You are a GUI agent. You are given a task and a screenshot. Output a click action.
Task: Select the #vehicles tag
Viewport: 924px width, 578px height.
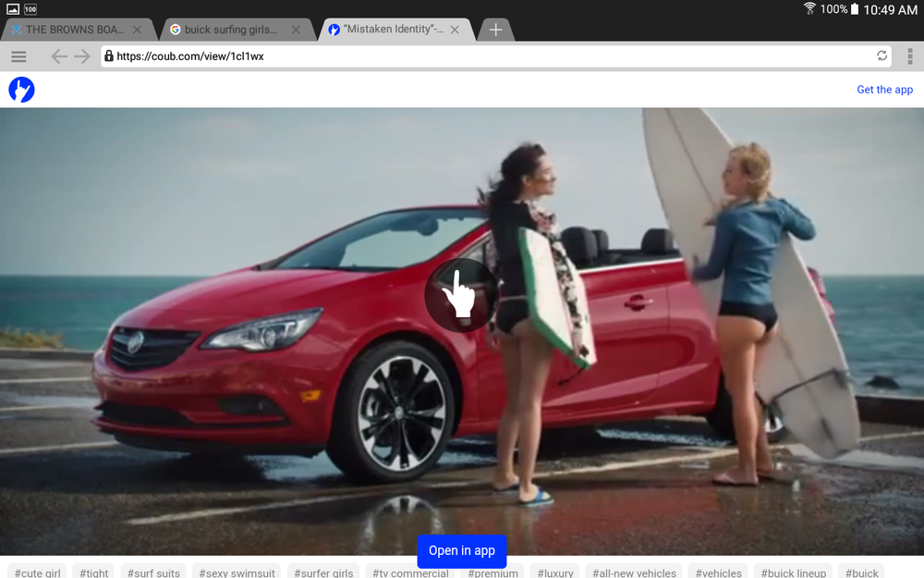(x=718, y=572)
